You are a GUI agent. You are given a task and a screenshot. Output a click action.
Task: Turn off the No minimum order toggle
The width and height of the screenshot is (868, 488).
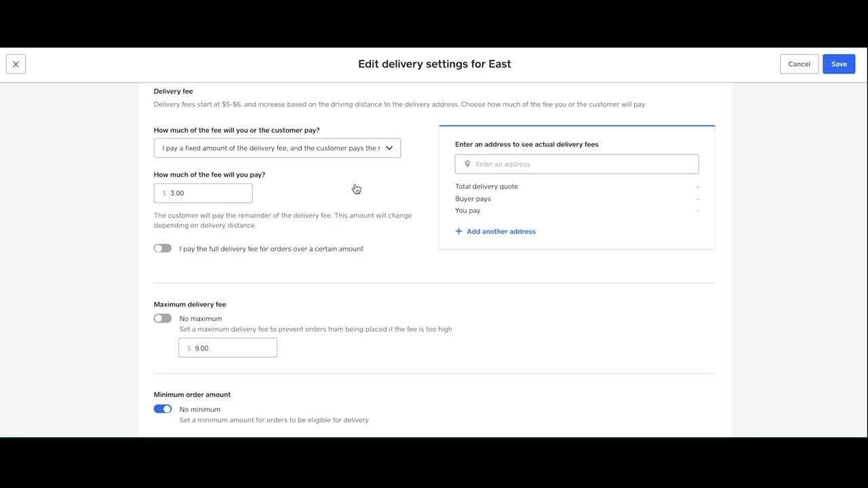coord(163,409)
